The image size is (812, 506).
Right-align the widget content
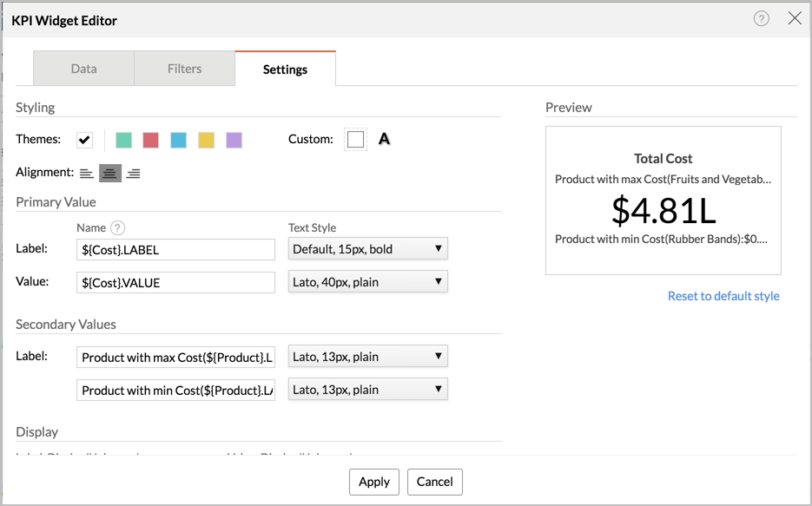[x=133, y=173]
